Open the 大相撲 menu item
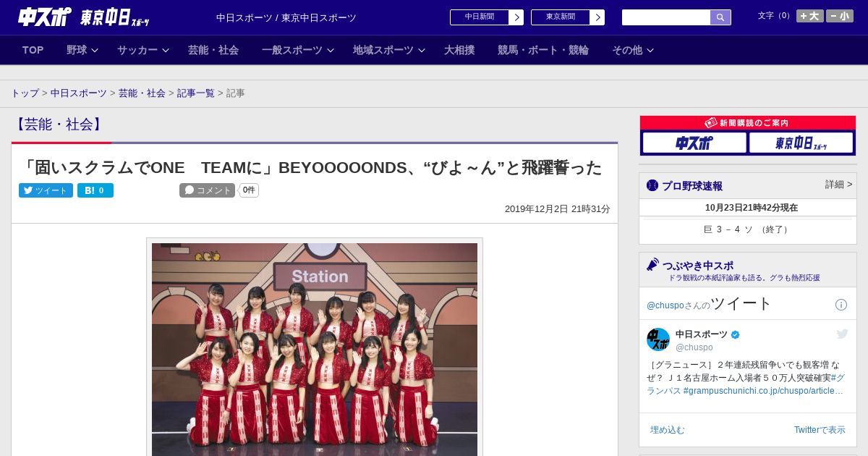The image size is (868, 456). pyautogui.click(x=459, y=50)
